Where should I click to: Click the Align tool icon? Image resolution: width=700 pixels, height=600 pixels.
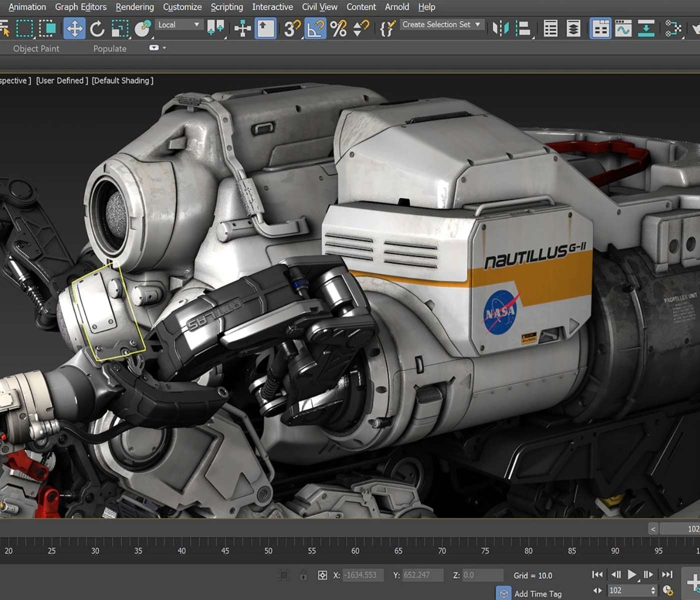pyautogui.click(x=523, y=28)
